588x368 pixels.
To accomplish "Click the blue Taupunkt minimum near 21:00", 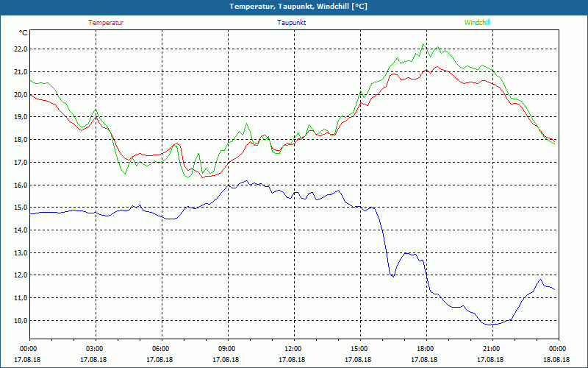I will (490, 325).
